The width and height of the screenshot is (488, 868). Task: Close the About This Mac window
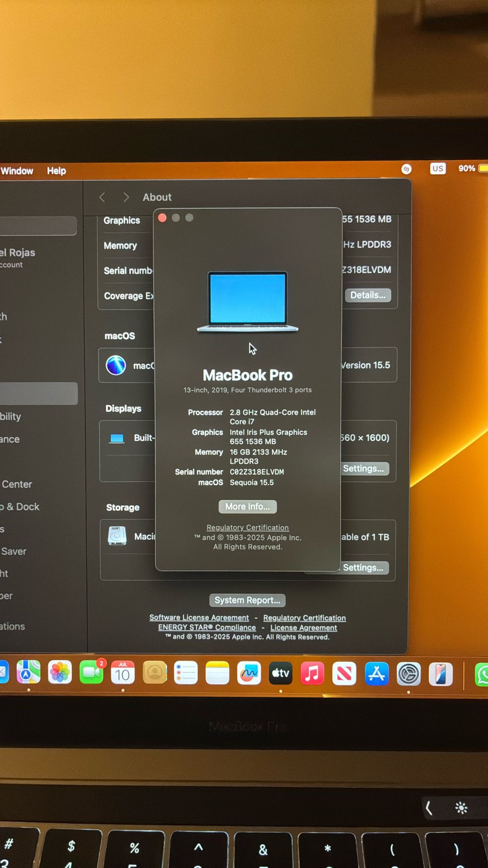[x=162, y=218]
